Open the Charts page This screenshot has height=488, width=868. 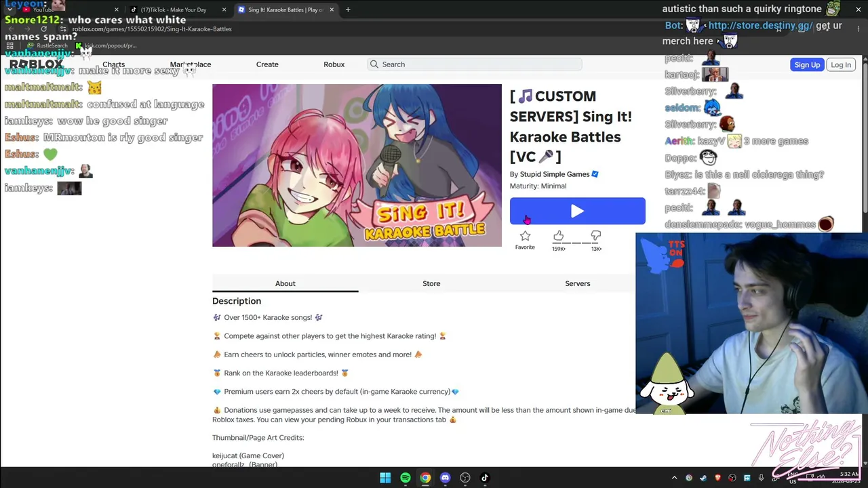tap(113, 64)
